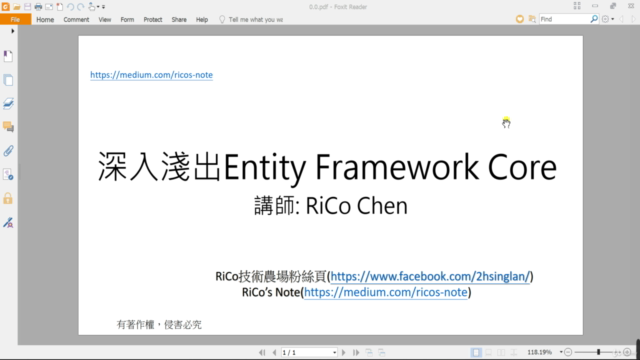The width and height of the screenshot is (640, 360).
Task: Jump to first page button
Action: point(262,352)
